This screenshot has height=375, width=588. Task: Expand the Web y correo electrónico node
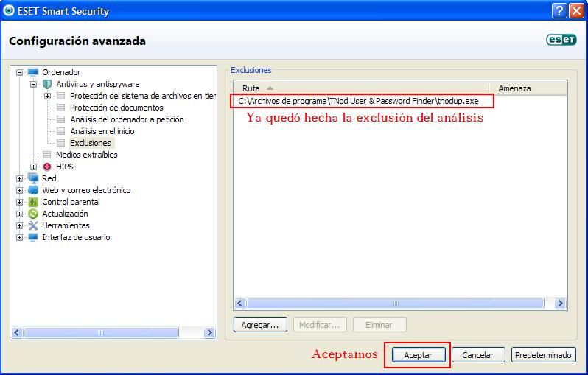tap(19, 191)
